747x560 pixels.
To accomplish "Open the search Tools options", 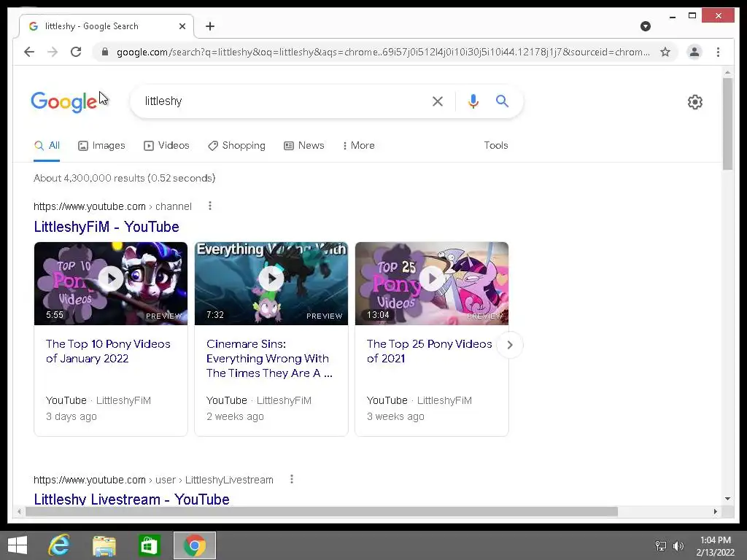I will 496,146.
